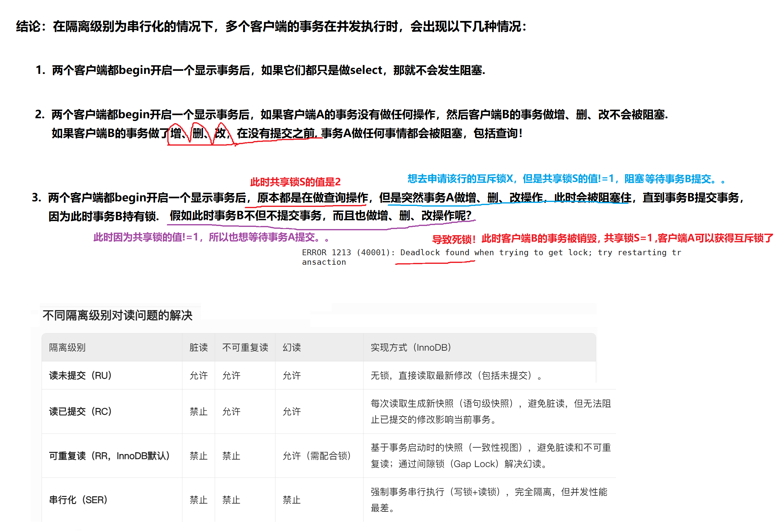Screen dimensions: 781x532
Task: Click the 允许 cell in RU row
Action: pos(199,376)
